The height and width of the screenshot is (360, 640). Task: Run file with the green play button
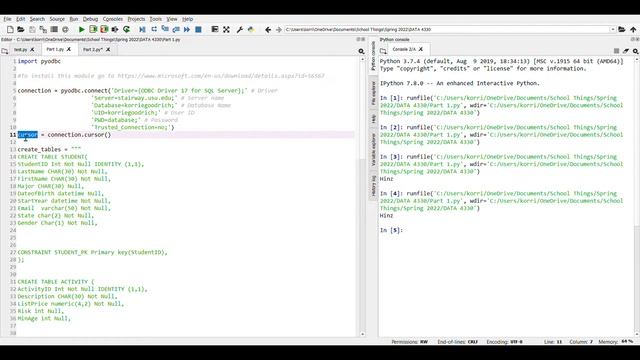click(82, 29)
